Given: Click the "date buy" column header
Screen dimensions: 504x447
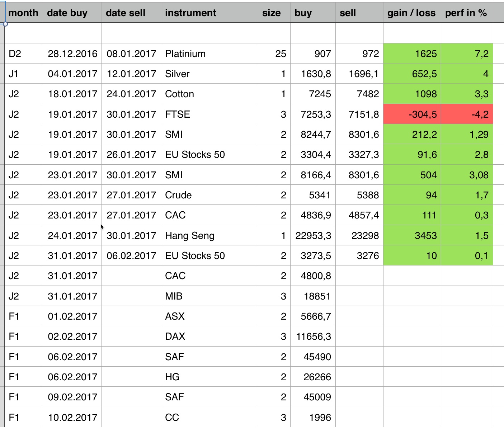Looking at the screenshot, I should click(67, 13).
